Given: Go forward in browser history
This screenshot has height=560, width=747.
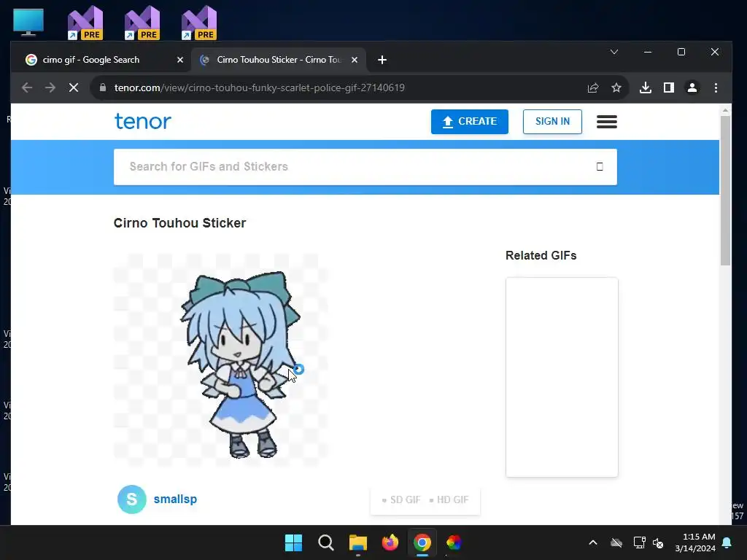Looking at the screenshot, I should (50, 87).
